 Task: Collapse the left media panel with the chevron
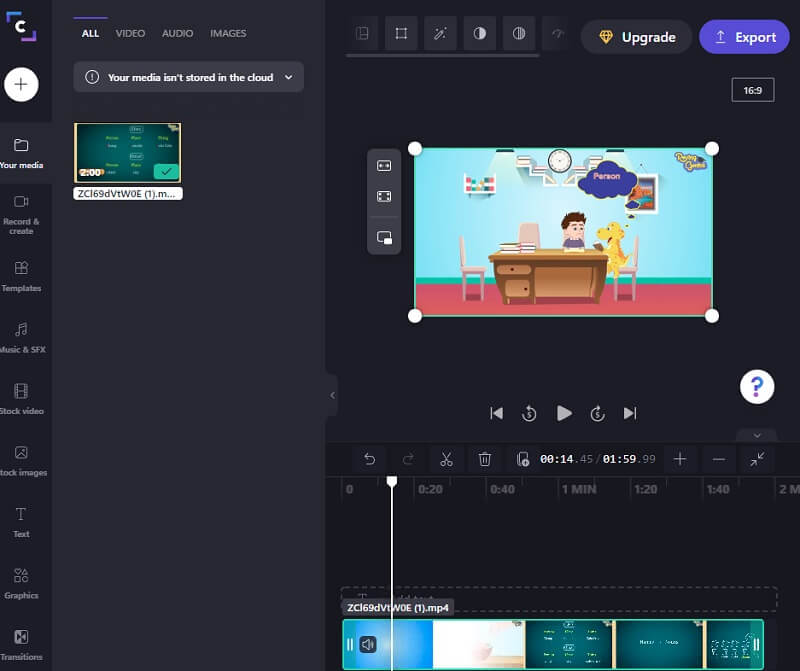(x=332, y=394)
